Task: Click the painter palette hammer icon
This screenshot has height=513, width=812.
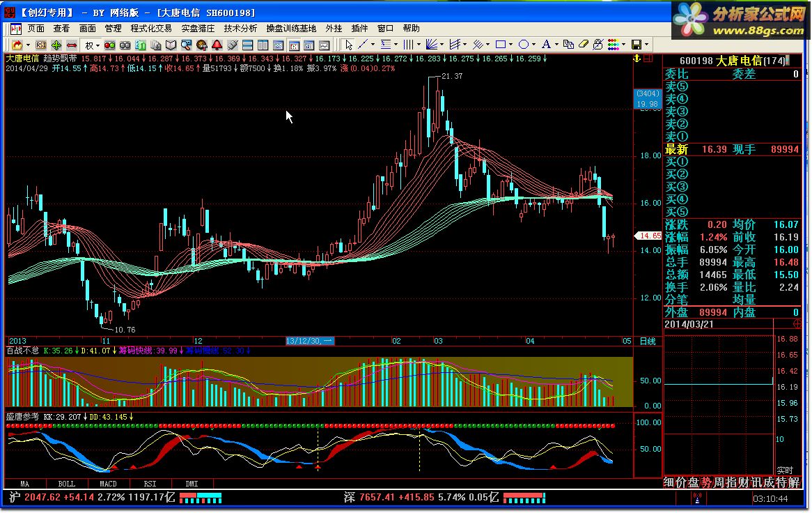Action: (x=201, y=45)
